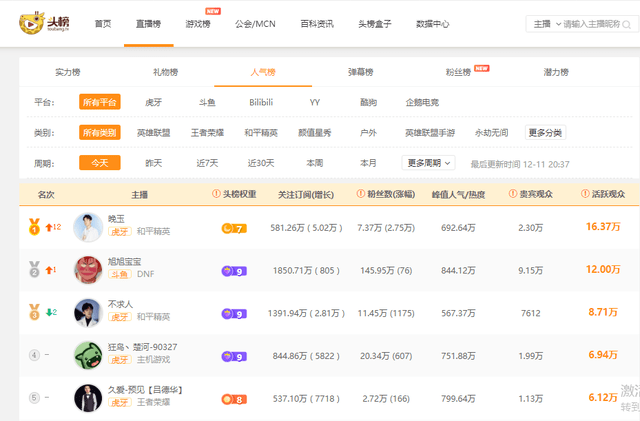Click the info icon beside 活跃观众 header
This screenshot has width=640, height=421.
point(586,194)
